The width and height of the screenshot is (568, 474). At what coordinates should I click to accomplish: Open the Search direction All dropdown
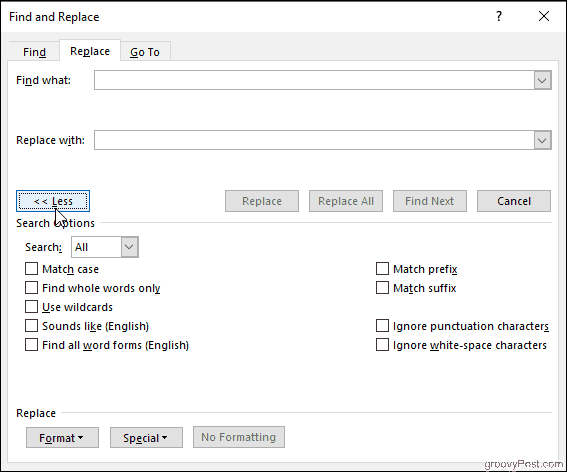click(x=105, y=247)
